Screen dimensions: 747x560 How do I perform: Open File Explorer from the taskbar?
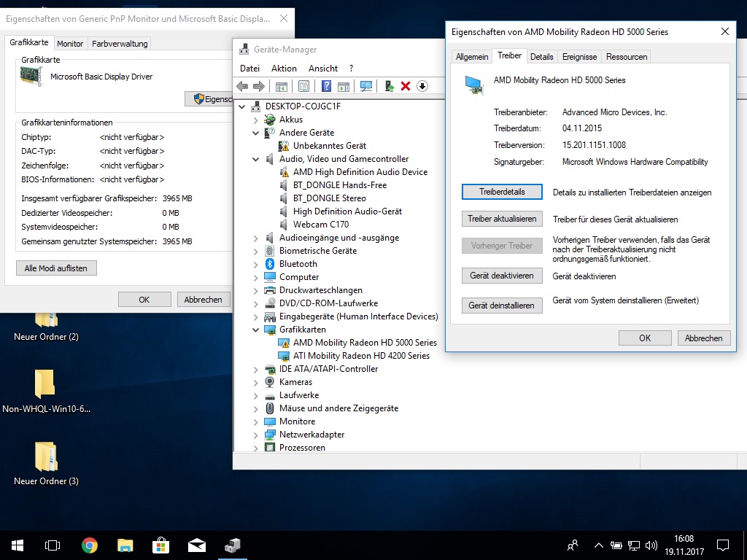click(x=125, y=545)
